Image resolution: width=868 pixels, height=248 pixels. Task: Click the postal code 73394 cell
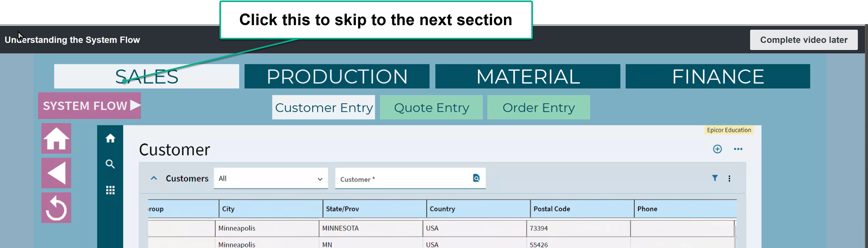tap(578, 228)
